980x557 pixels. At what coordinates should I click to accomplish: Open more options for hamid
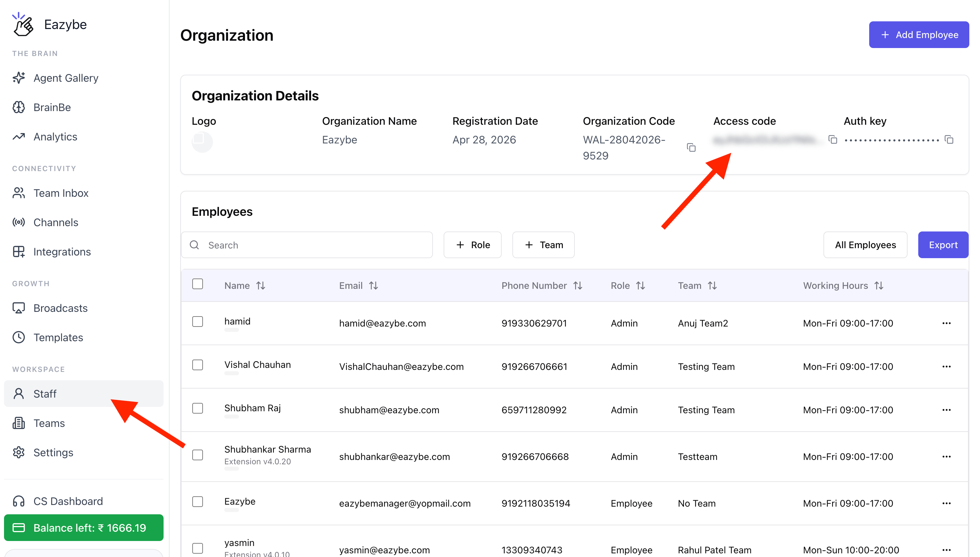[946, 323]
